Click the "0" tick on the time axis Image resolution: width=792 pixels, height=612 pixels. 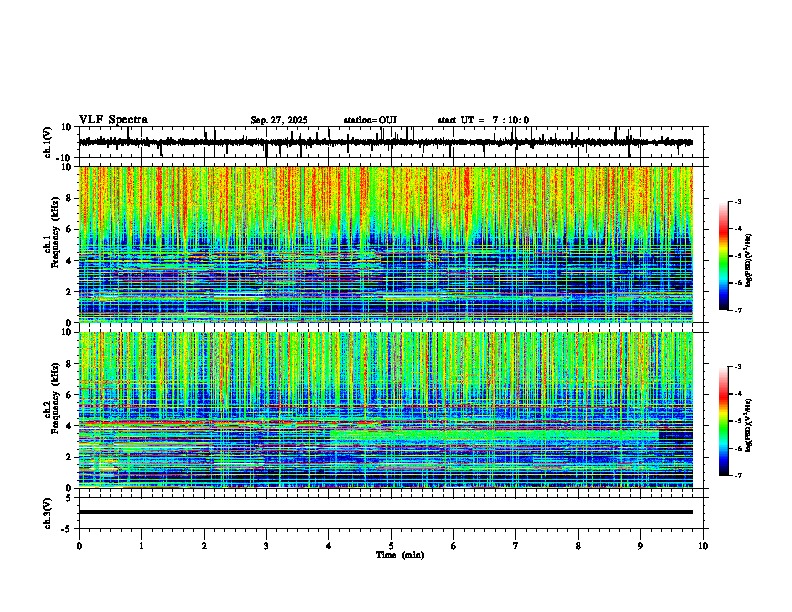point(79,546)
